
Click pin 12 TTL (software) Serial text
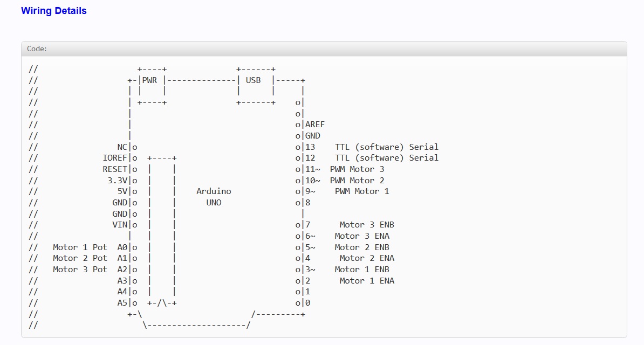coord(387,158)
